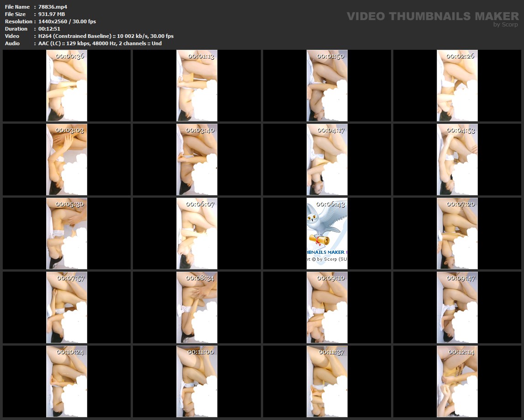Pick the 00:11:00 thumbnail

[197, 381]
